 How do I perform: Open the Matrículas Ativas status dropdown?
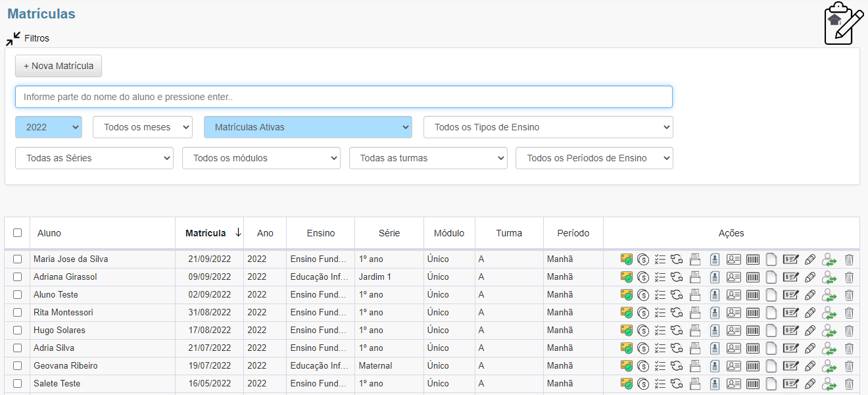pyautogui.click(x=308, y=127)
